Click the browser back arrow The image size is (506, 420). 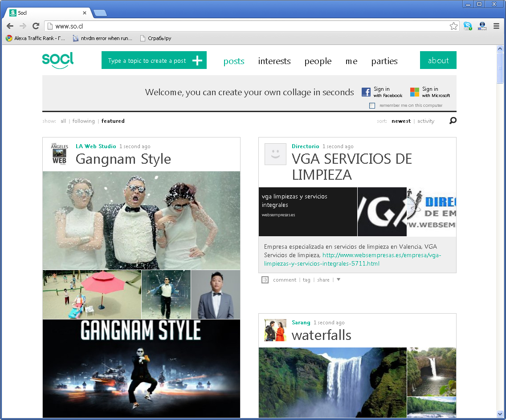pos(10,26)
